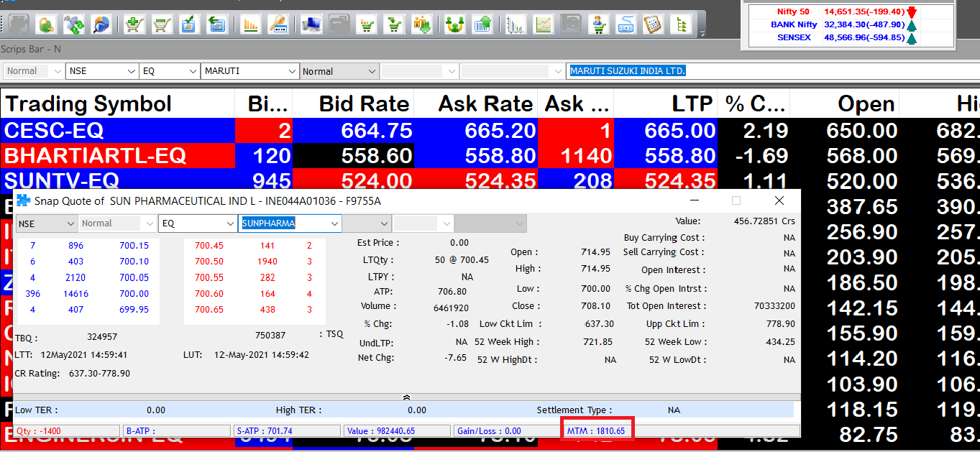Click the Qty : -1400 status field
Viewport: 980px width, 452px height.
[x=67, y=431]
